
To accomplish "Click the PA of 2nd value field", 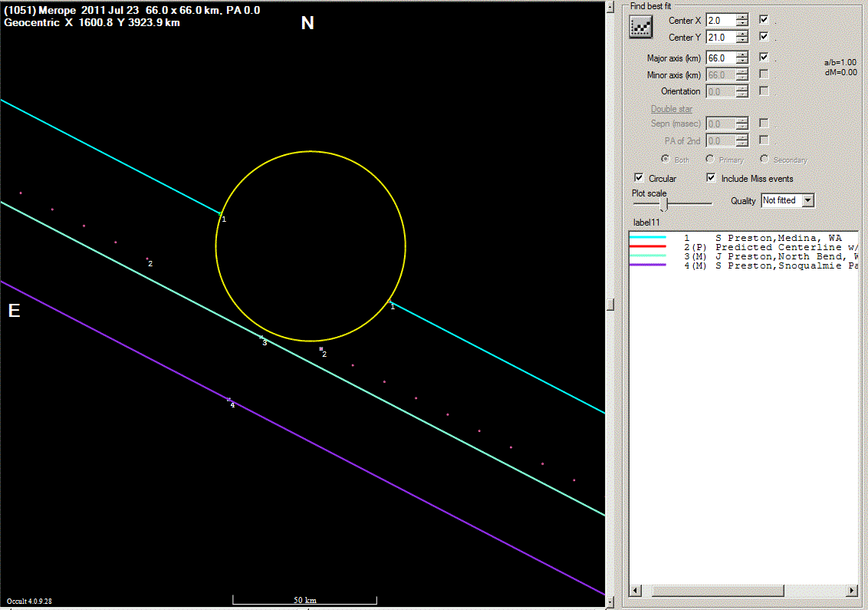I will click(x=721, y=140).
